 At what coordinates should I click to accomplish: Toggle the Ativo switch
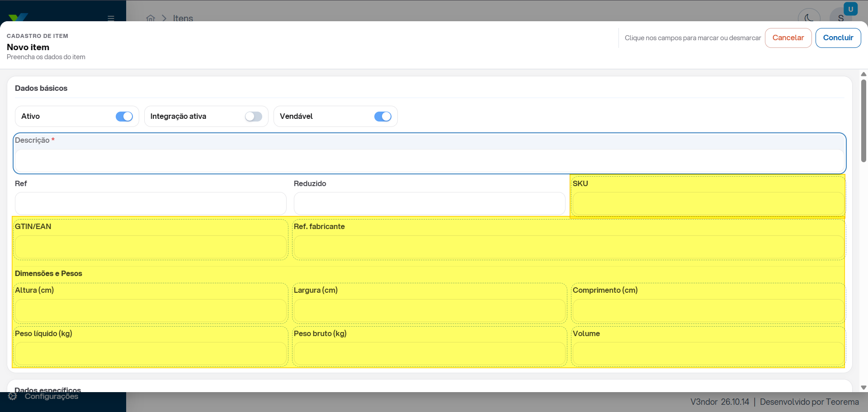[124, 117]
